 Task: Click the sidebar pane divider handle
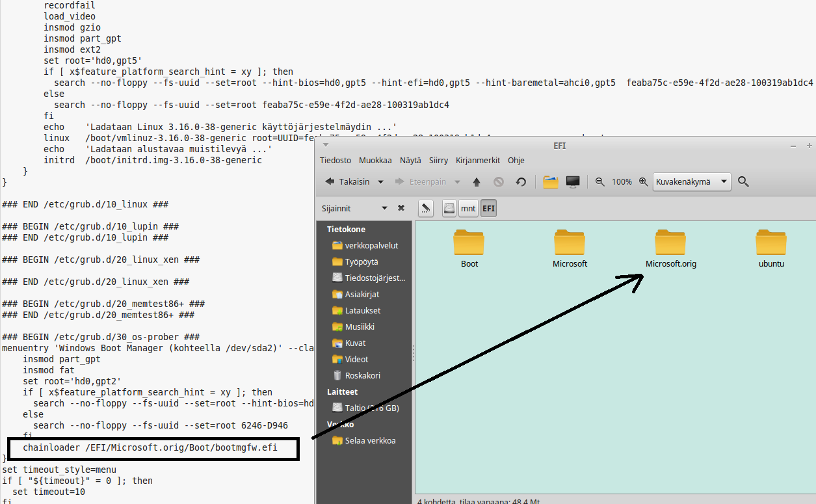point(414,353)
